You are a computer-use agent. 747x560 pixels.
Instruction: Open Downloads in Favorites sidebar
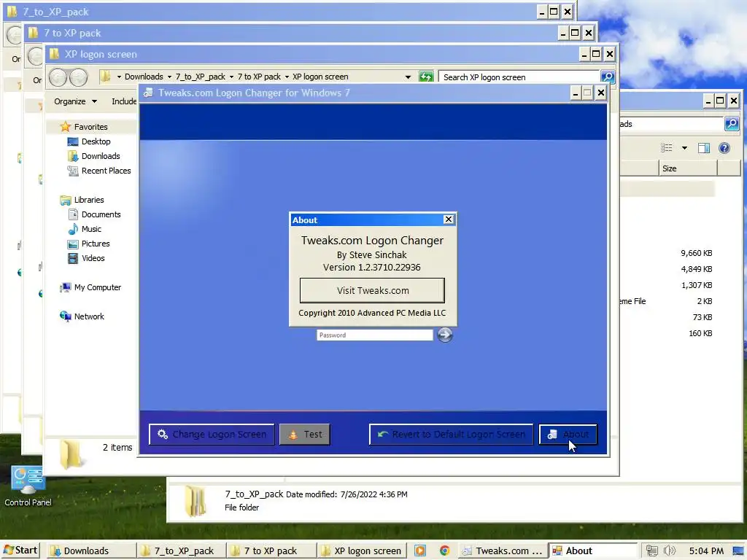click(x=101, y=156)
